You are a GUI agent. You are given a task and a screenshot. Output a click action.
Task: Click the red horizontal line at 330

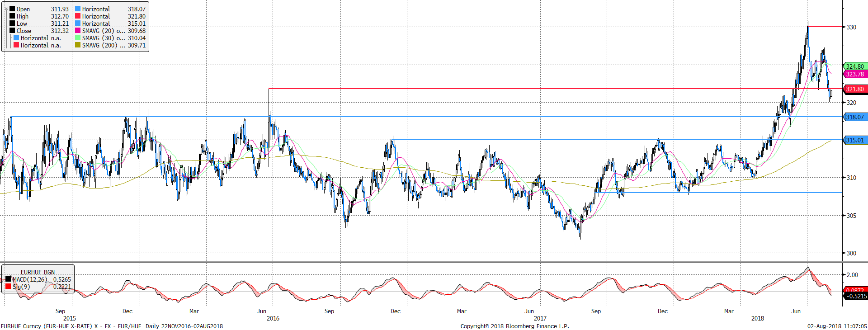825,27
